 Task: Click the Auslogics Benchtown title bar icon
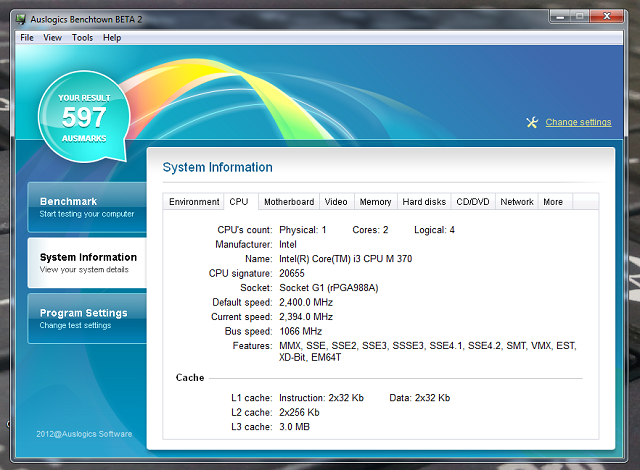(x=20, y=19)
